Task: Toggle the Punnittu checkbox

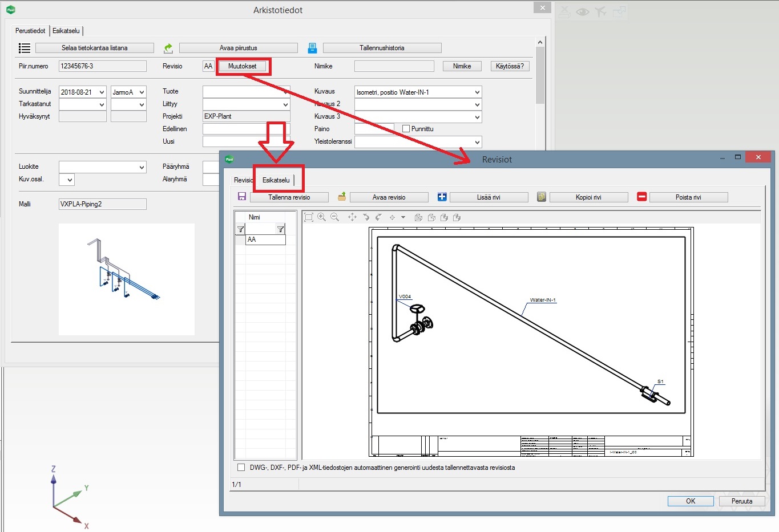Action: (x=406, y=129)
